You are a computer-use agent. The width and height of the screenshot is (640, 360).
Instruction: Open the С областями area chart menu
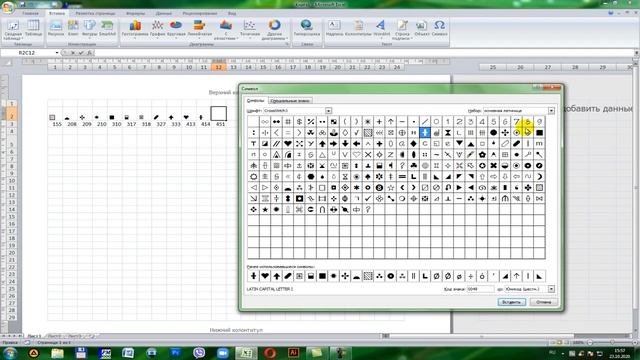point(226,30)
